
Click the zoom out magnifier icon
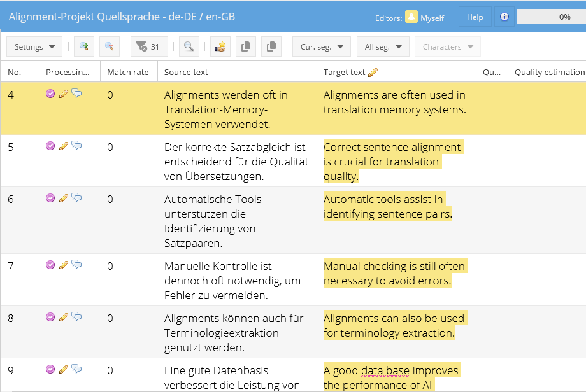109,47
